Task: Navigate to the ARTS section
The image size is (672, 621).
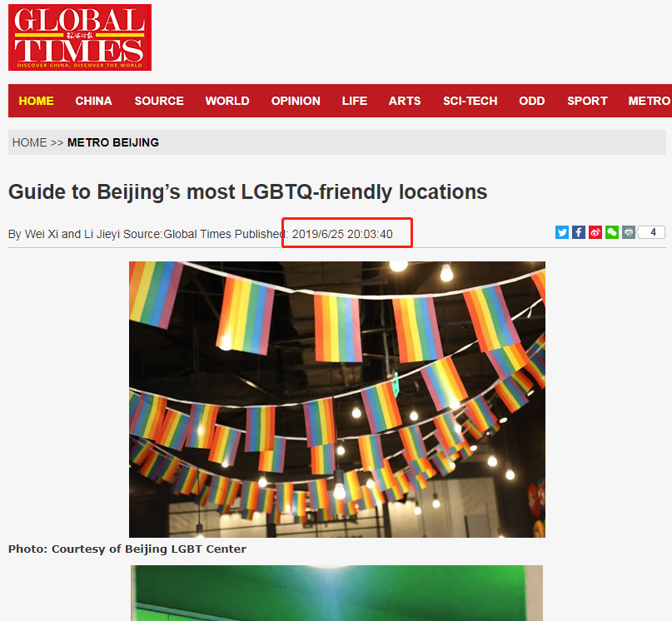Action: pos(405,101)
